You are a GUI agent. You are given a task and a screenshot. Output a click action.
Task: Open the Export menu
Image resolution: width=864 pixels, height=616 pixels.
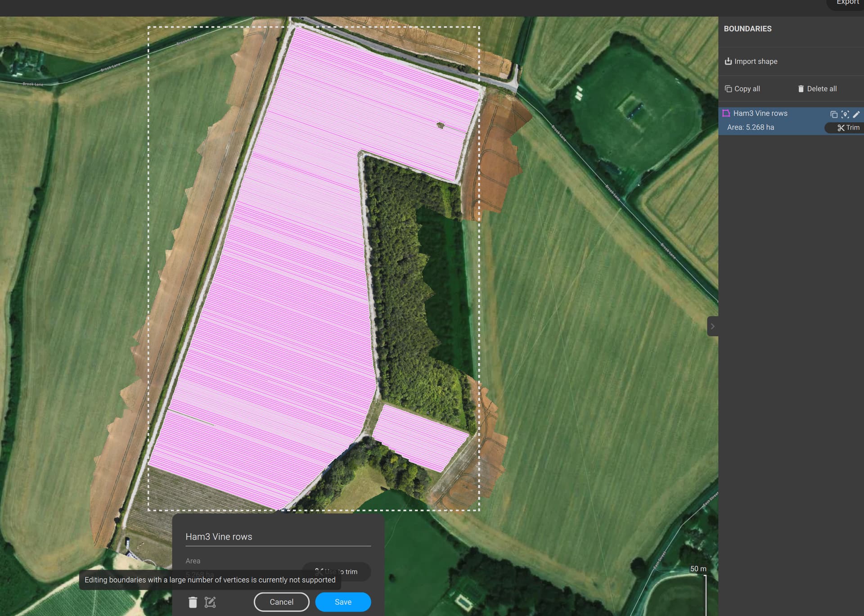(847, 3)
